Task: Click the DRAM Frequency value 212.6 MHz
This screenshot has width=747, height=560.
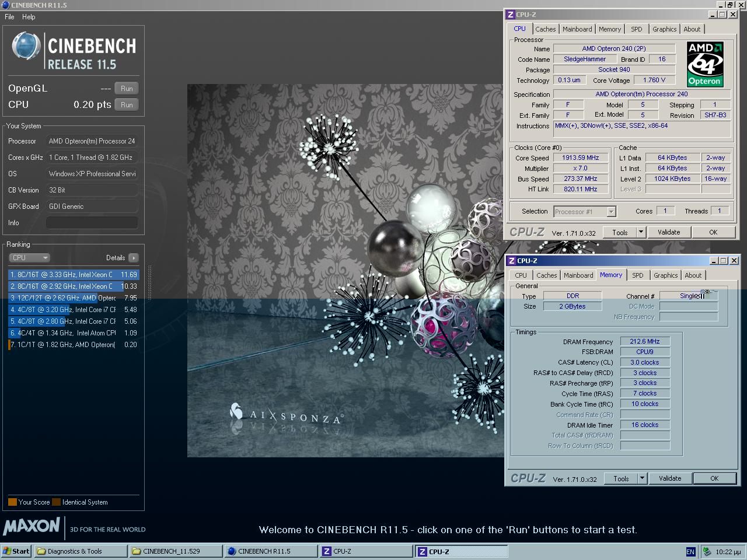Action: click(645, 342)
